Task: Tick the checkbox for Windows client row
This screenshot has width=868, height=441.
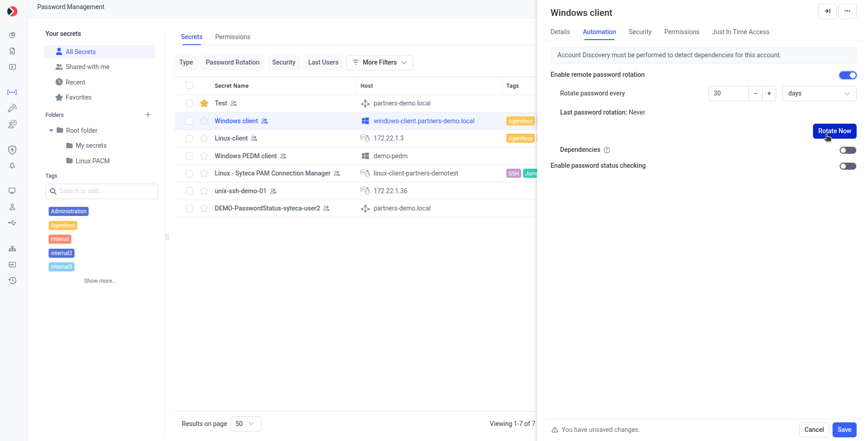Action: (190, 121)
